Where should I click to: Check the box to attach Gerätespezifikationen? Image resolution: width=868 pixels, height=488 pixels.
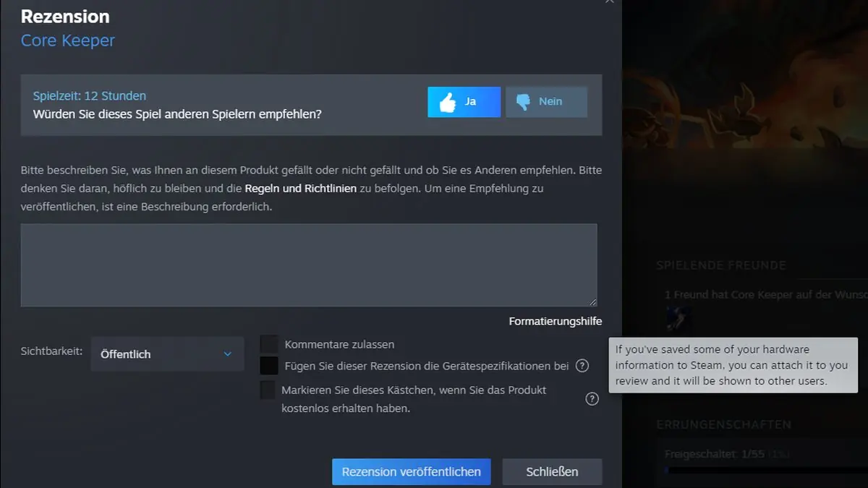269,366
